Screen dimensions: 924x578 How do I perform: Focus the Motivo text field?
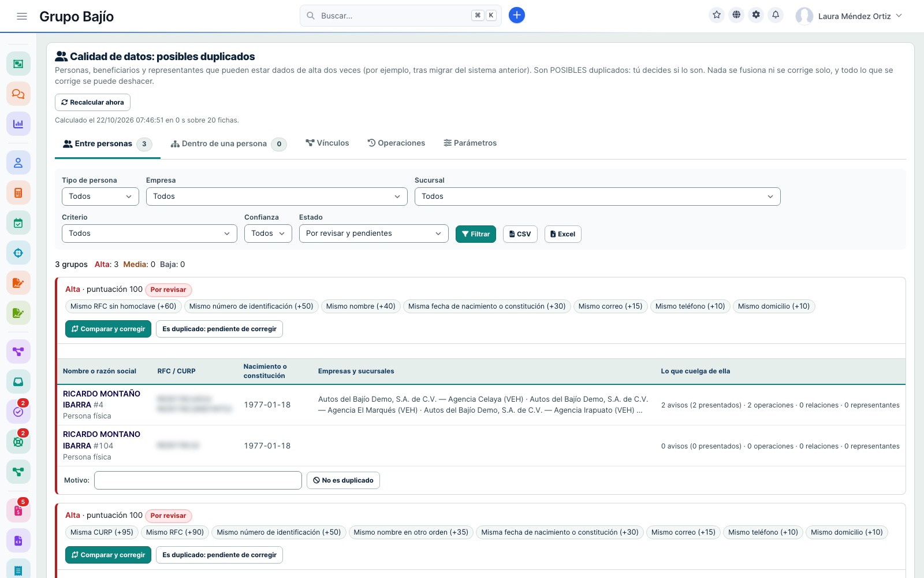pyautogui.click(x=198, y=480)
